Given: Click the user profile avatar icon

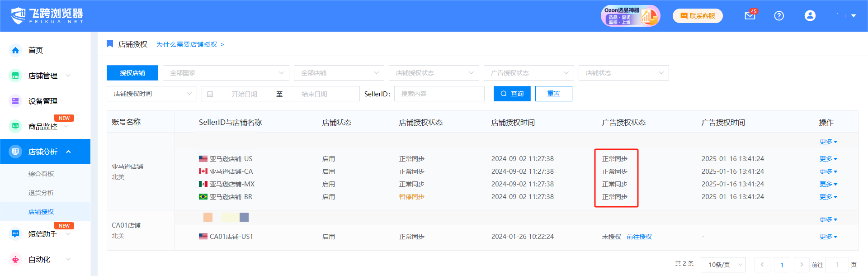Looking at the screenshot, I should coord(810,16).
